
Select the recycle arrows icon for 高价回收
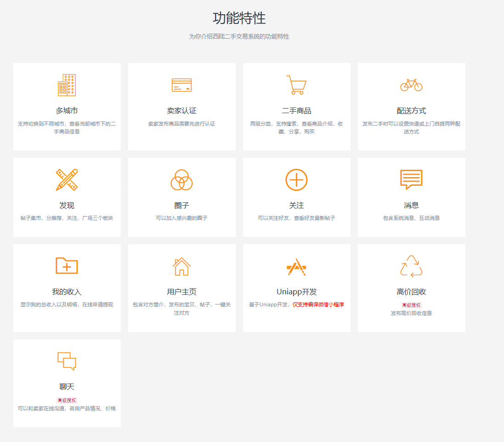pos(411,266)
